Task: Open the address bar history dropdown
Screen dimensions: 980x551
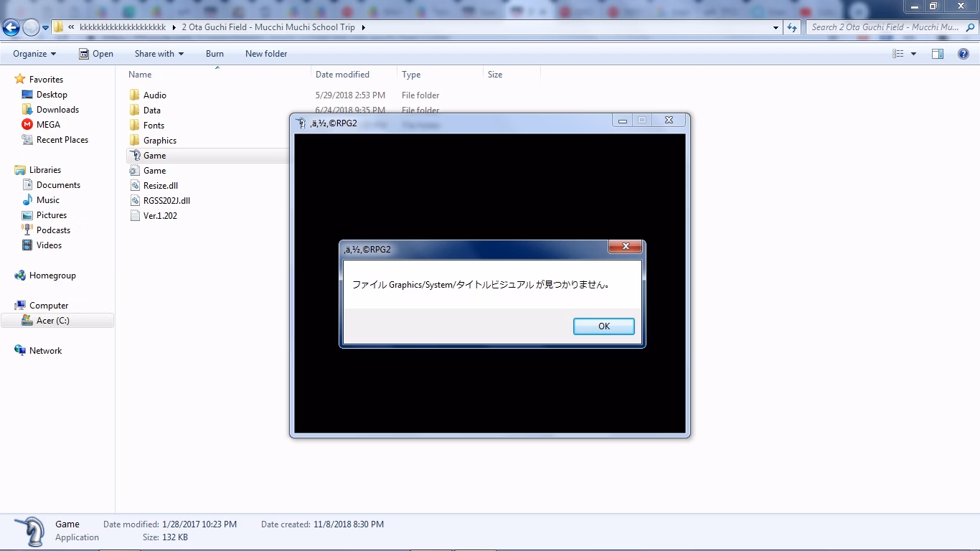Action: tap(776, 28)
